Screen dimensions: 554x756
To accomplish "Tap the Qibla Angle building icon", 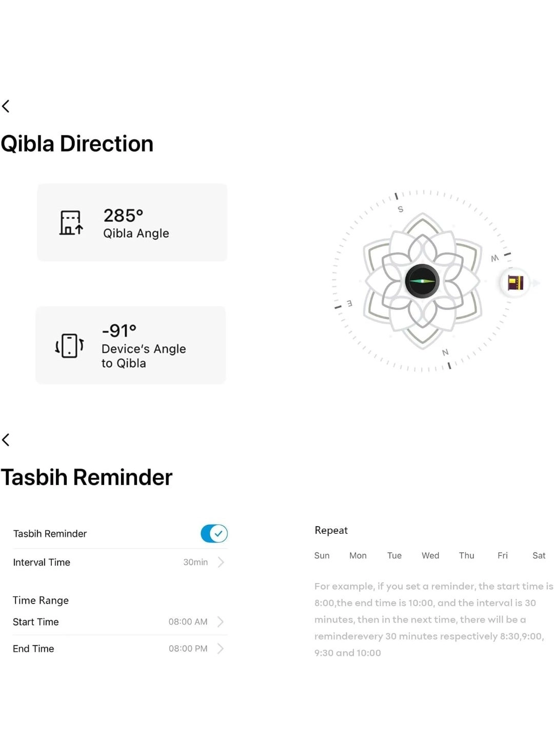I will pos(71,223).
